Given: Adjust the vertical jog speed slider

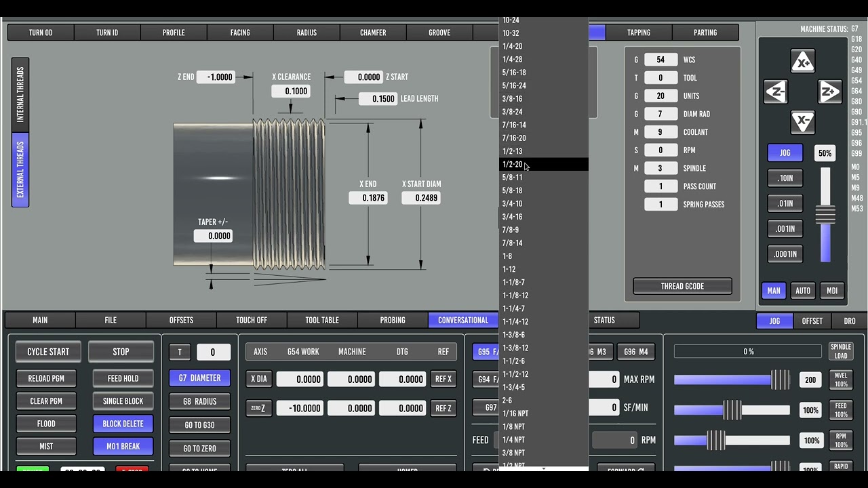Looking at the screenshot, I should pos(825,215).
